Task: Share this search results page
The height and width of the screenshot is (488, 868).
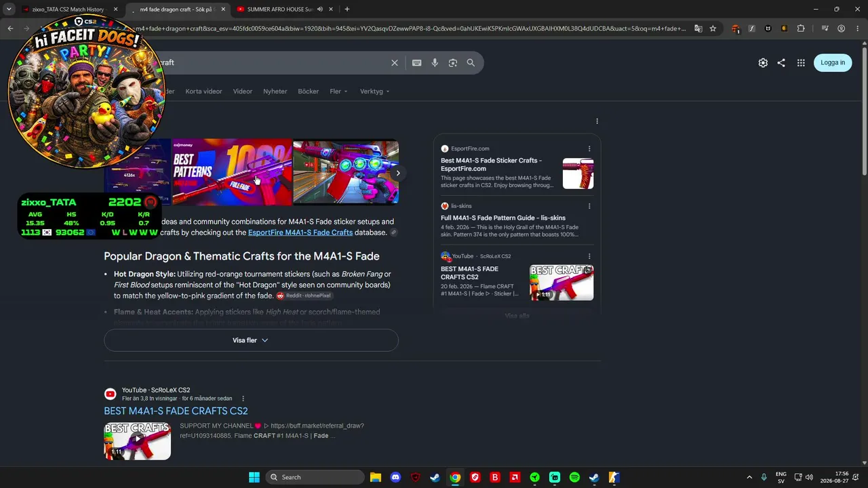Action: coord(781,62)
